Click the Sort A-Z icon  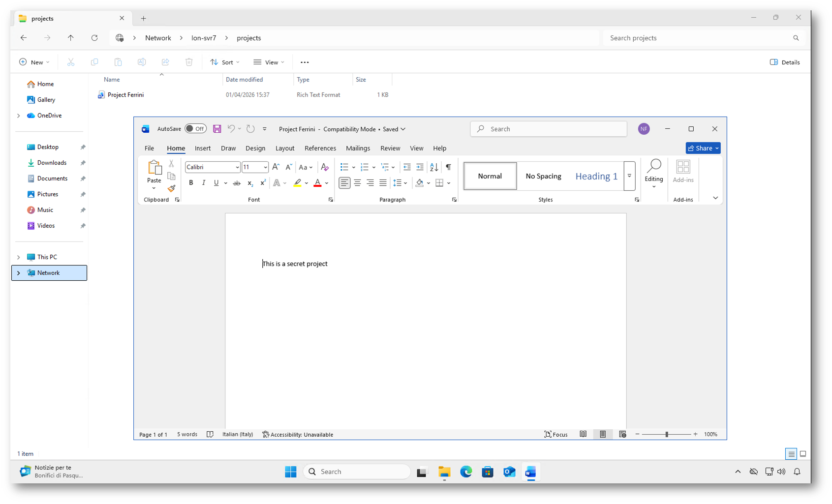tap(434, 167)
